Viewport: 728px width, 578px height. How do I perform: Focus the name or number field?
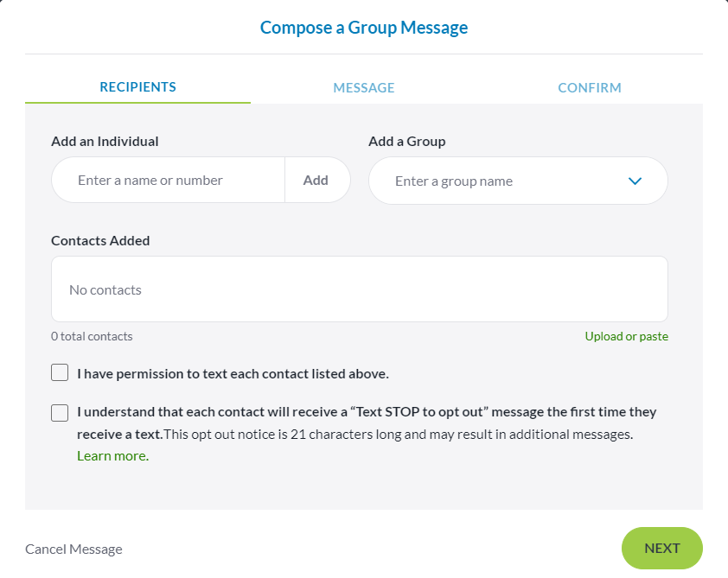(169, 181)
